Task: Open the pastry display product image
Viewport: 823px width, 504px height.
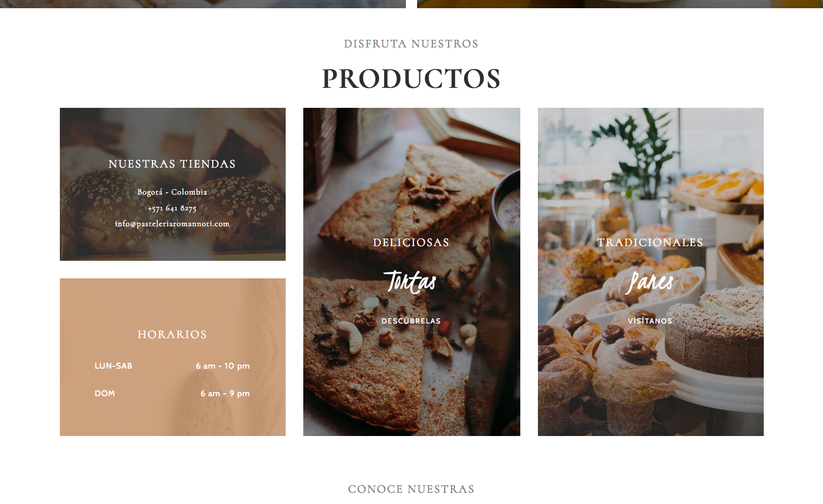Action: tap(651, 272)
